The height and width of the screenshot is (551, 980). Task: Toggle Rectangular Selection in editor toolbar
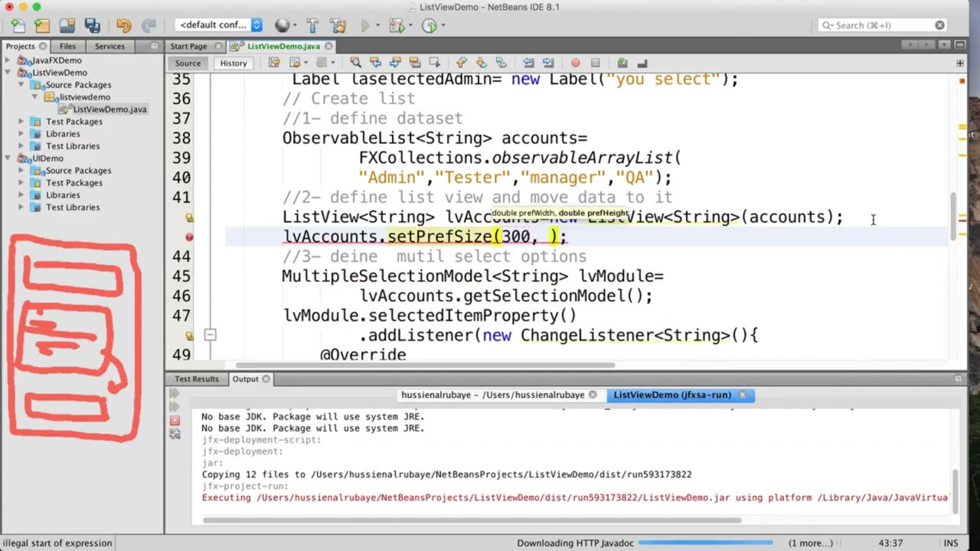pos(435,63)
